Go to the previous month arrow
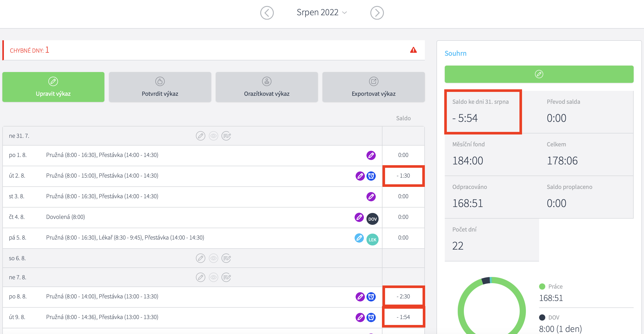 pos(267,13)
